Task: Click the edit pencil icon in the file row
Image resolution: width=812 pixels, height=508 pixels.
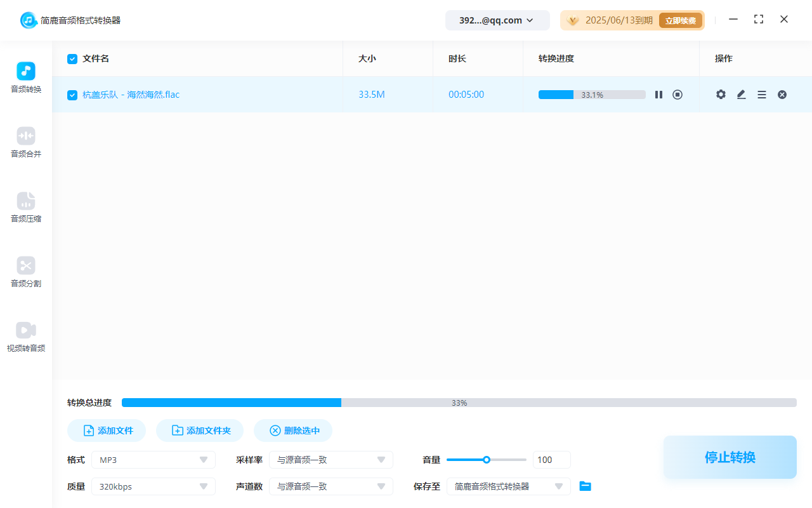Action: [741, 95]
